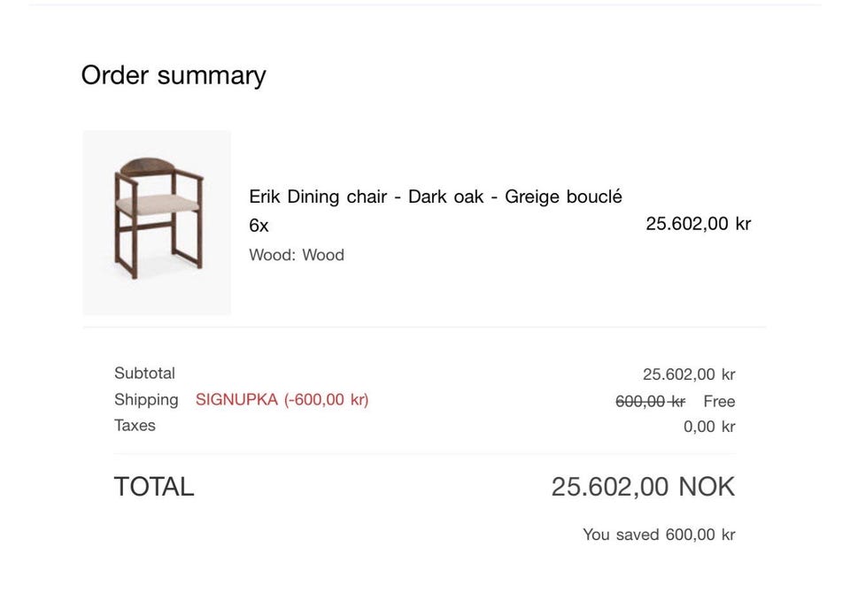Click the Wood: Wood variant text

(x=297, y=255)
